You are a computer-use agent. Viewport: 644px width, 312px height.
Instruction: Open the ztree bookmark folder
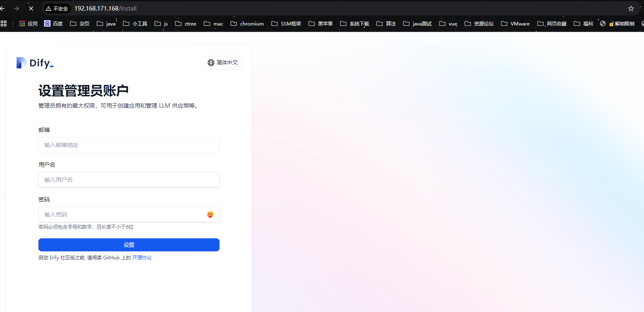tap(186, 23)
